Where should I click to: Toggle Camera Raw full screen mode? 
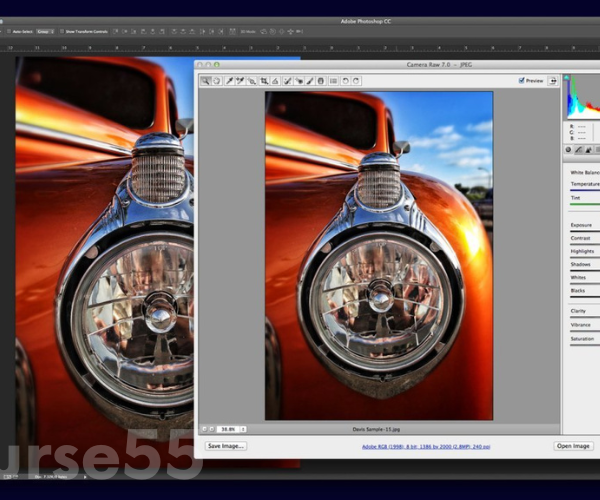coord(553,81)
